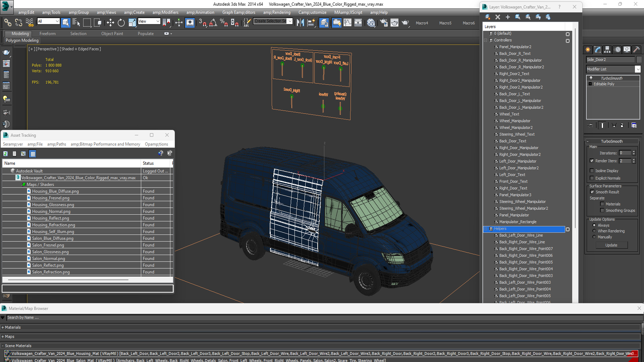Toggle Angle Snap icon
Screen dimensions: 644x362
pos(213,22)
